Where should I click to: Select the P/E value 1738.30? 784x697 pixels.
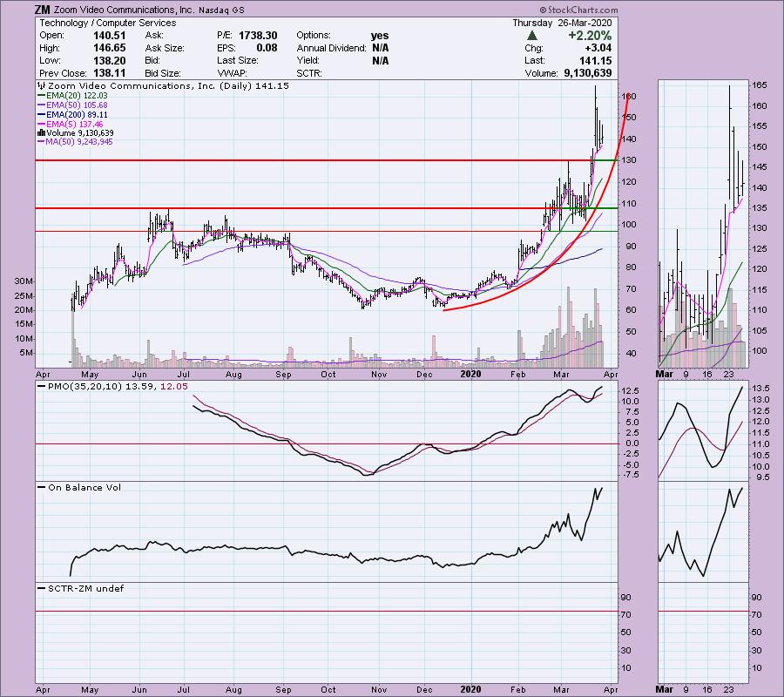tap(258, 36)
